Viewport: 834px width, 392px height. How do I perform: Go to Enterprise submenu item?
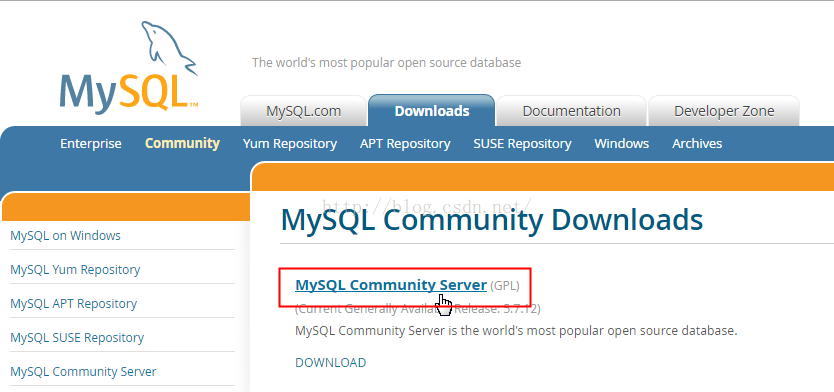click(x=91, y=144)
